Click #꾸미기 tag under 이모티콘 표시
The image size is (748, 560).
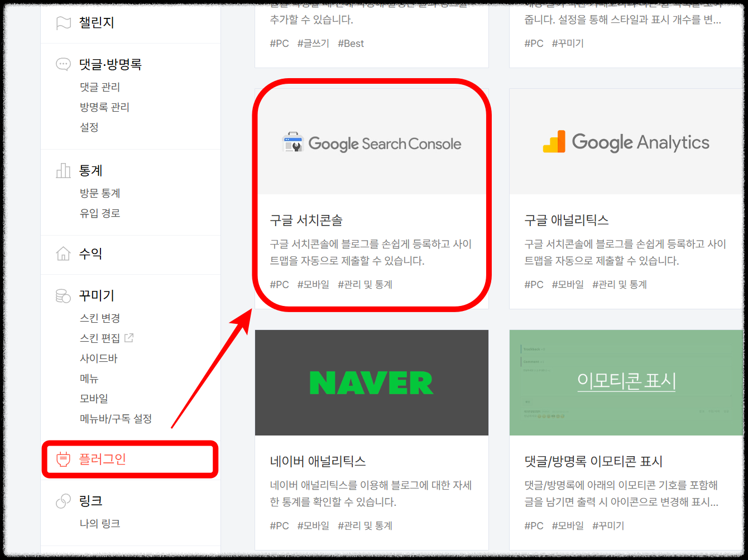(608, 526)
